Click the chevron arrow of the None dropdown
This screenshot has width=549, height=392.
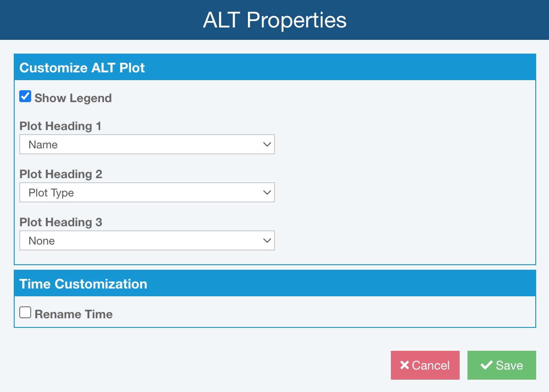pos(267,240)
